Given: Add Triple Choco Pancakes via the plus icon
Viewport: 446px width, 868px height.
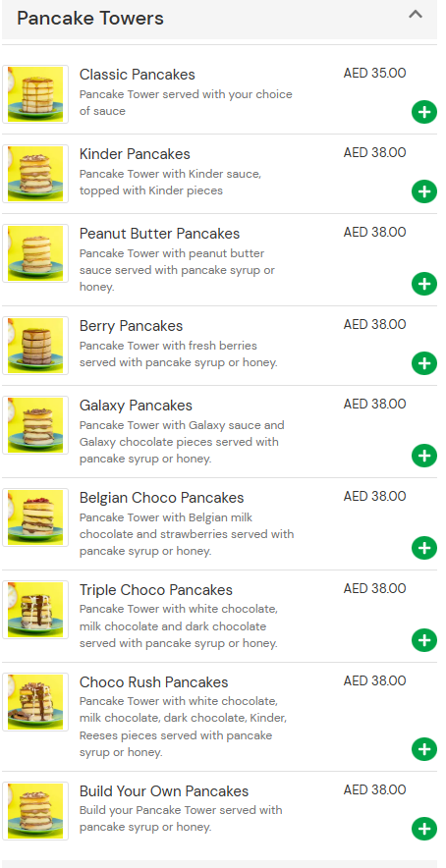Looking at the screenshot, I should (423, 640).
